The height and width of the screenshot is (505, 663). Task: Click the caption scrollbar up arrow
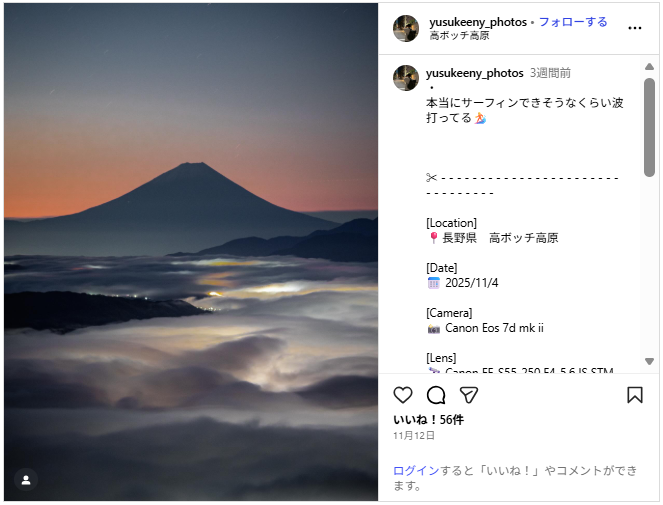[649, 67]
